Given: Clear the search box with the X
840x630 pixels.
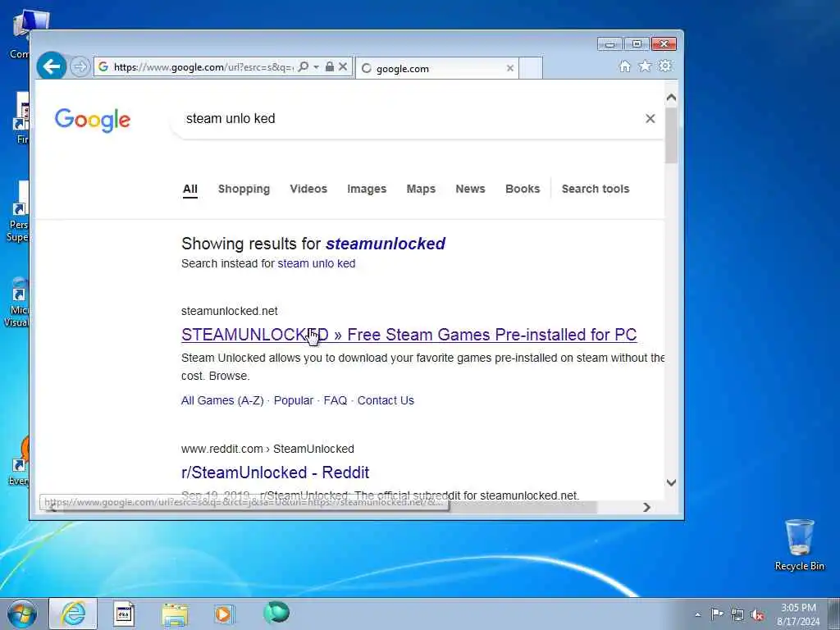Looking at the screenshot, I should (x=650, y=118).
